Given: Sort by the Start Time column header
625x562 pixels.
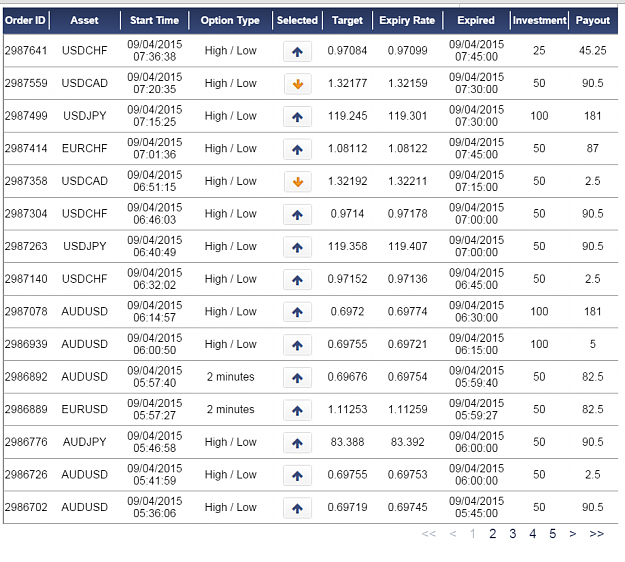Looking at the screenshot, I should [154, 20].
